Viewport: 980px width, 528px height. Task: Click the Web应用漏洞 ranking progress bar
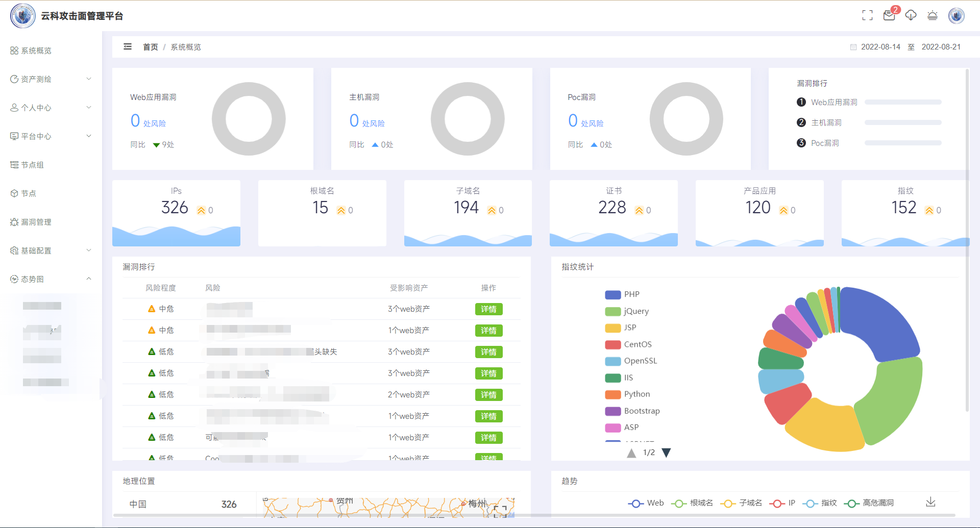pos(903,102)
